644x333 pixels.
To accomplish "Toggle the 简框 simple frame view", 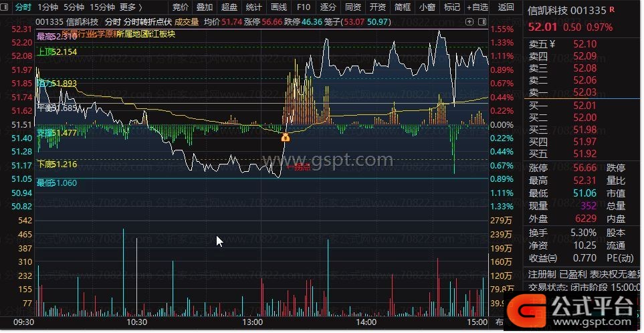I will pyautogui.click(x=403, y=7).
